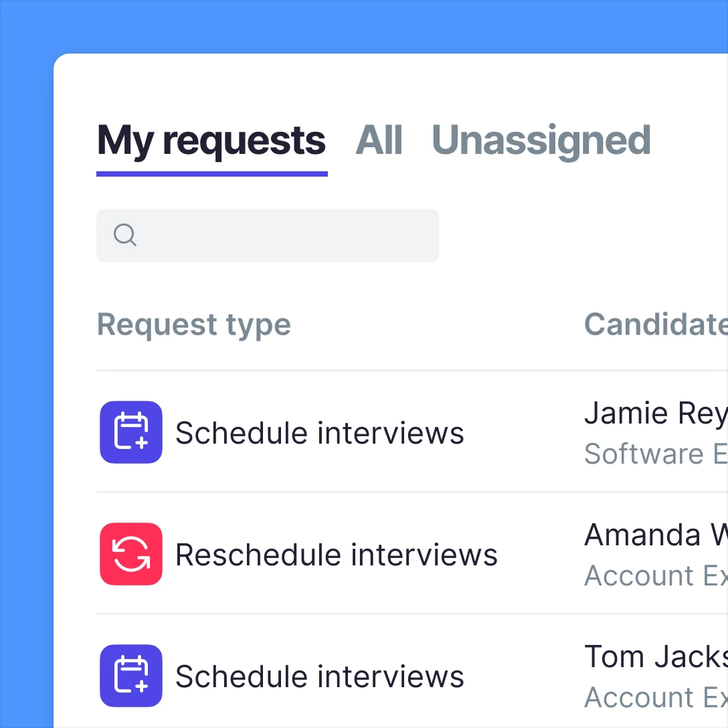Screen dimensions: 728x728
Task: Click the pink Reschedule interviews refresh icon
Action: click(130, 554)
